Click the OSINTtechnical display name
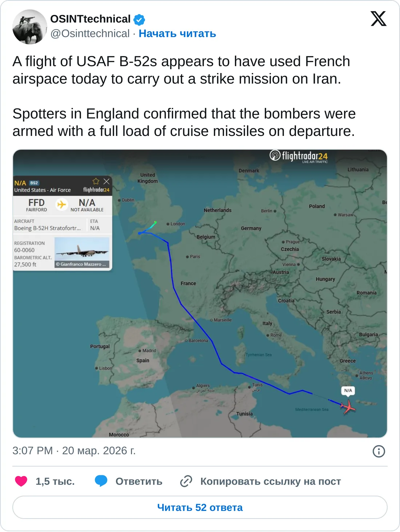400x532 pixels. 90,19
